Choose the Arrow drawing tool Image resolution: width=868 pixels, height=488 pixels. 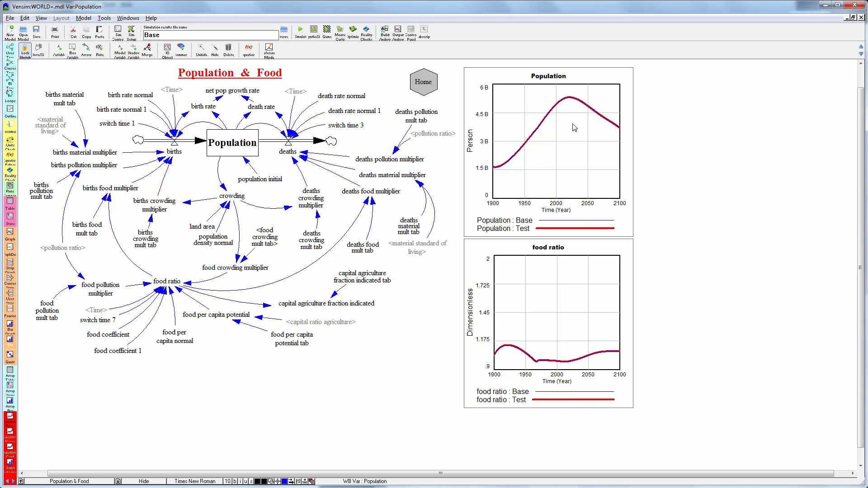(x=86, y=50)
